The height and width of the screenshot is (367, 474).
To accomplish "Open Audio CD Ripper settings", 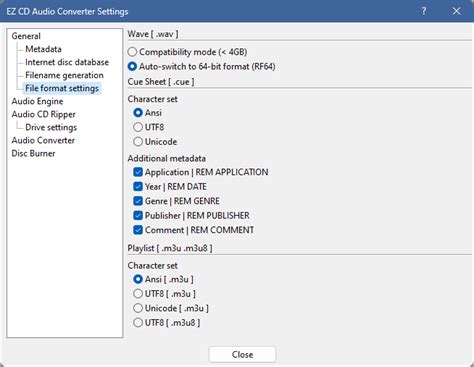I will pyautogui.click(x=43, y=114).
